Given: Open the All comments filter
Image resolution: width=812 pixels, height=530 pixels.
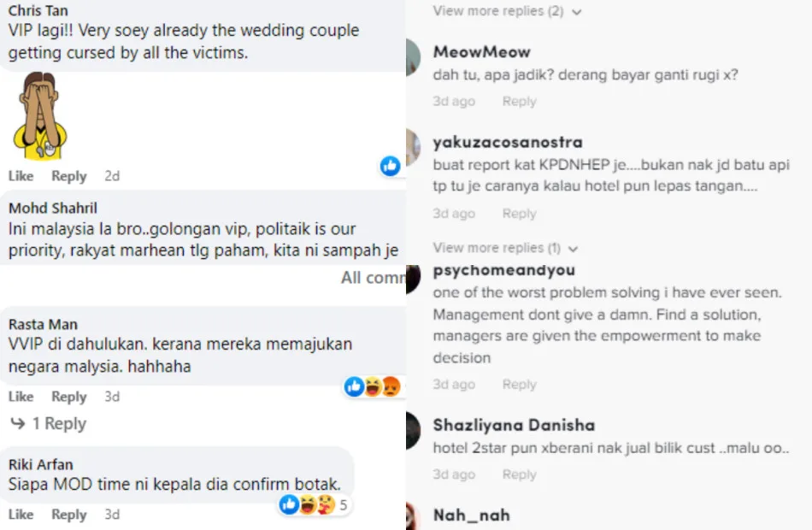Looking at the screenshot, I should click(374, 278).
